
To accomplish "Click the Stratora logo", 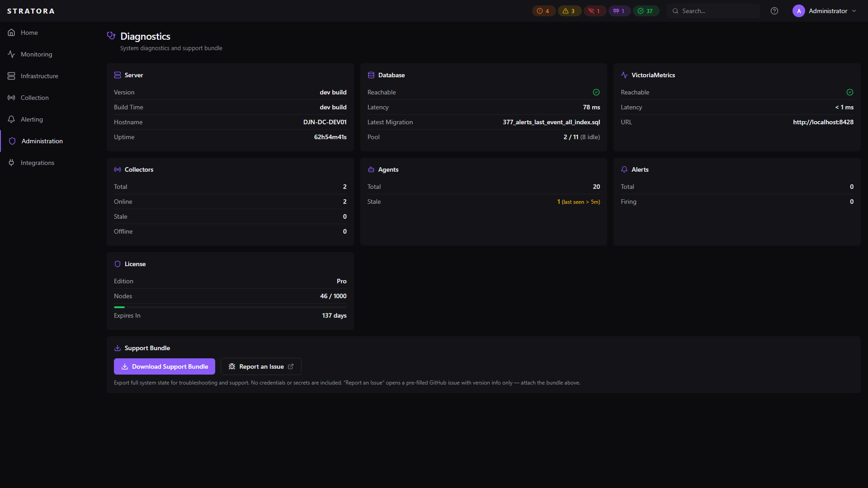I will 31,11.
